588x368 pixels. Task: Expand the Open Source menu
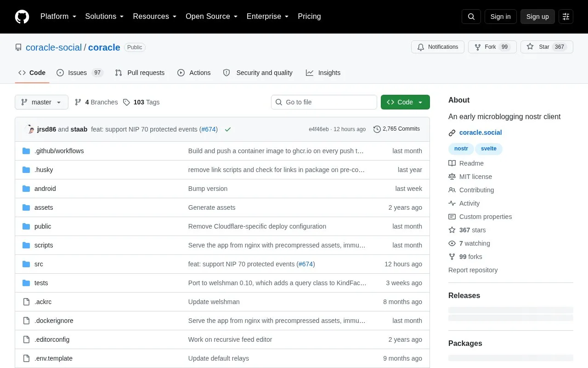[212, 17]
